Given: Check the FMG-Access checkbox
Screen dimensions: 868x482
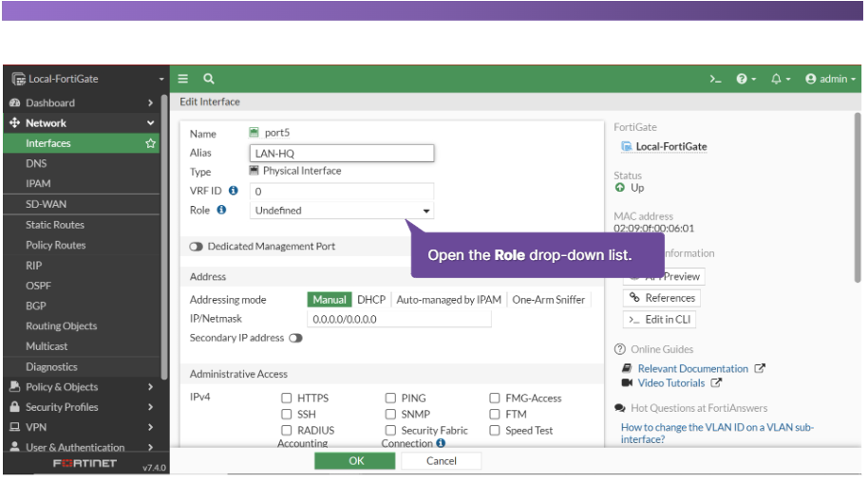Looking at the screenshot, I should (x=495, y=398).
